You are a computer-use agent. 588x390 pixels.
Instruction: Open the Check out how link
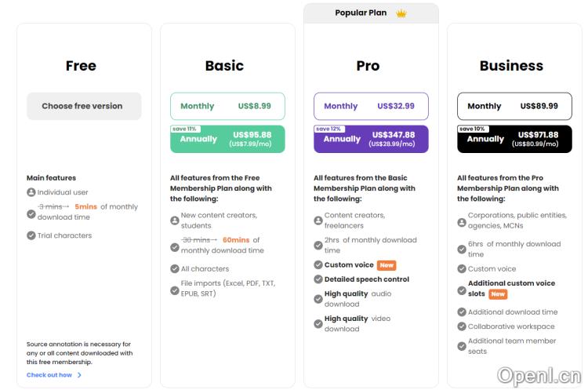[x=49, y=375]
